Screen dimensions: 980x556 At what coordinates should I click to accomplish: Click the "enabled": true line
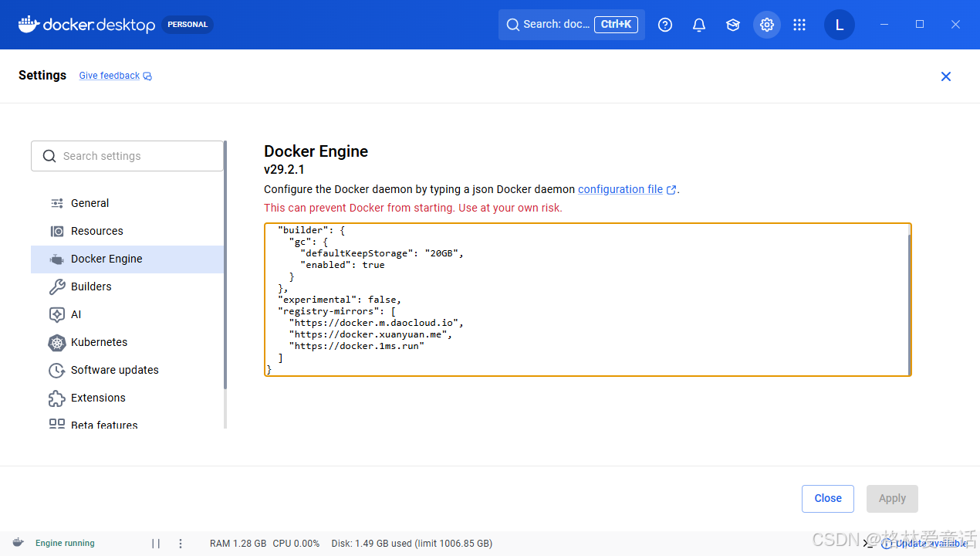tap(342, 264)
